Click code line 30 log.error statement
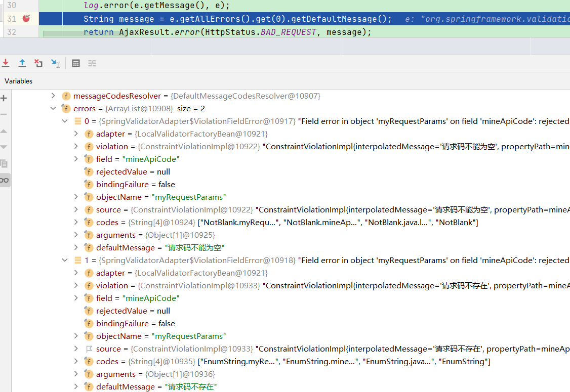The height and width of the screenshot is (392, 570). pos(156,6)
